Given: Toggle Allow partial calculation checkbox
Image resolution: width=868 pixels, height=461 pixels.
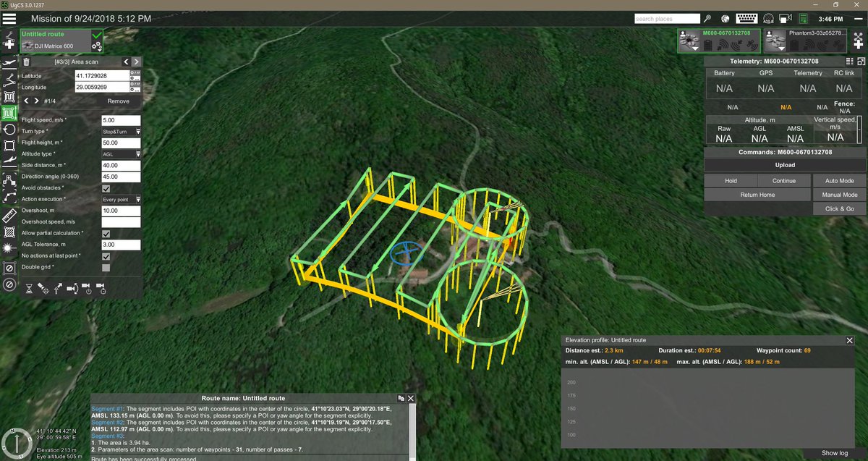Looking at the screenshot, I should 106,234.
